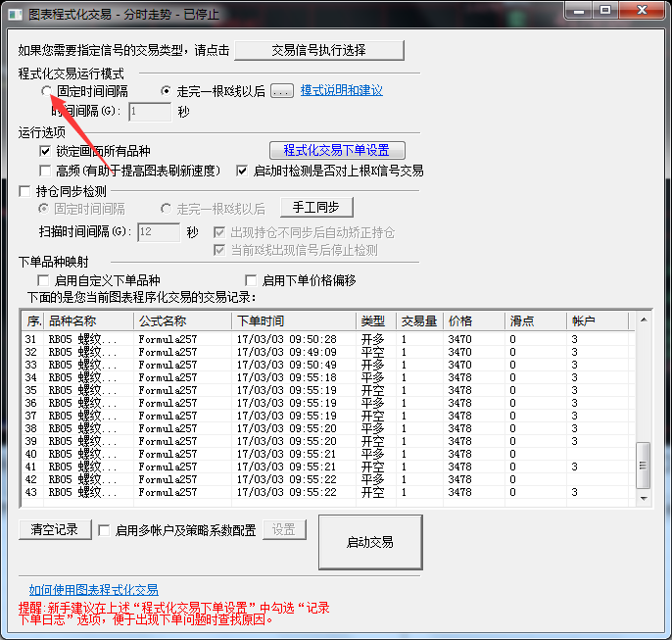
Task: Click the 扫描时间间隔 input field
Action: point(159,232)
